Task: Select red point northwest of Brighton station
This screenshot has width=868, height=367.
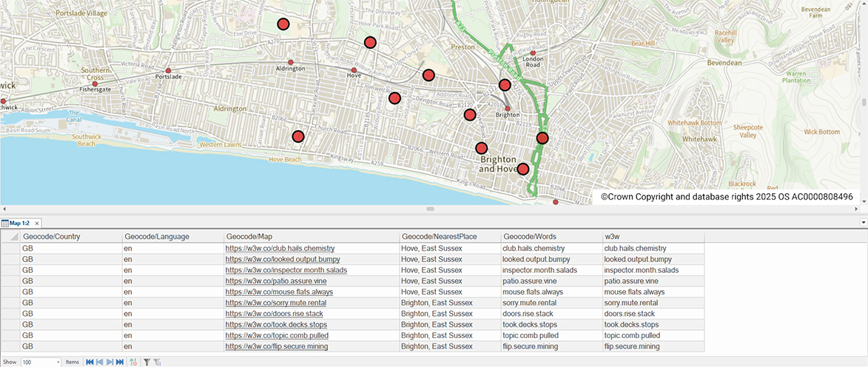Action: coord(505,84)
